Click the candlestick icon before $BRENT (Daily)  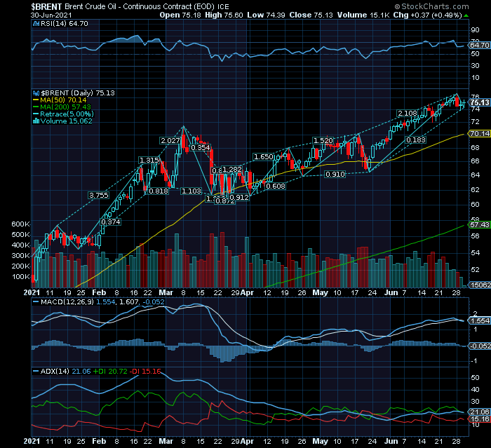point(36,93)
